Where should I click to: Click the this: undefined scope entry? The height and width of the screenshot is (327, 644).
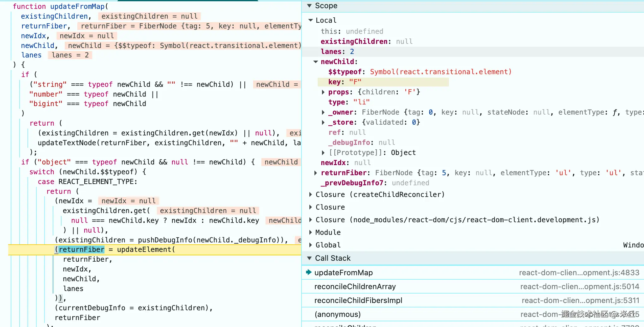[352, 32]
